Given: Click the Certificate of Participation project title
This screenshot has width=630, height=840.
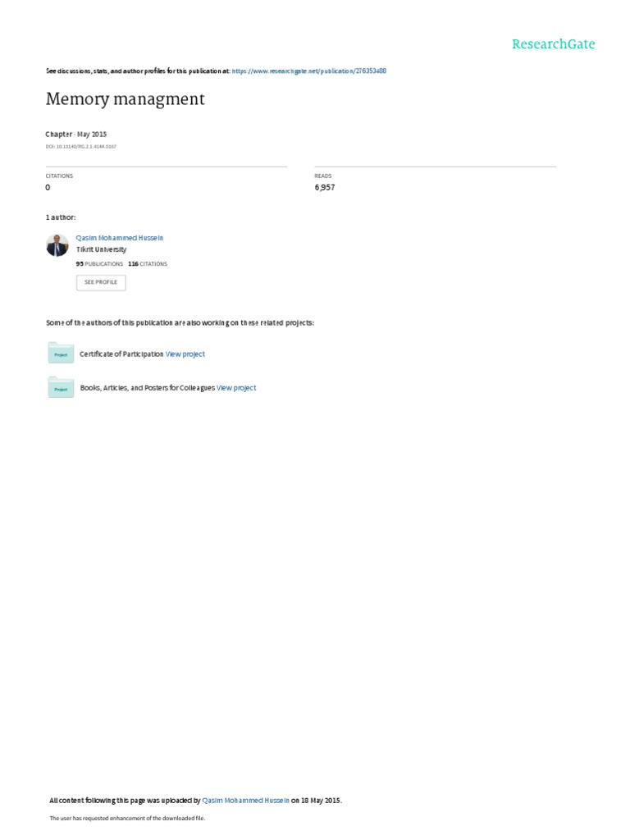Looking at the screenshot, I should pos(121,354).
